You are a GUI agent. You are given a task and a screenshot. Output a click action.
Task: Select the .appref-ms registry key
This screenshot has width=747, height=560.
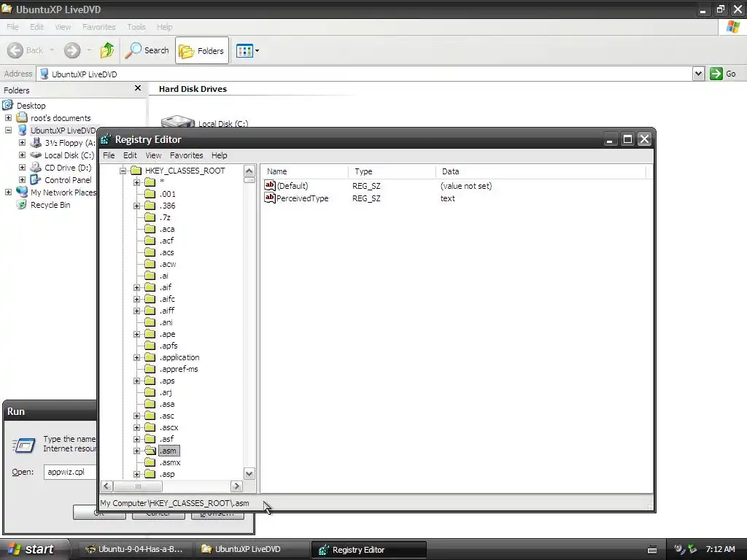179,369
